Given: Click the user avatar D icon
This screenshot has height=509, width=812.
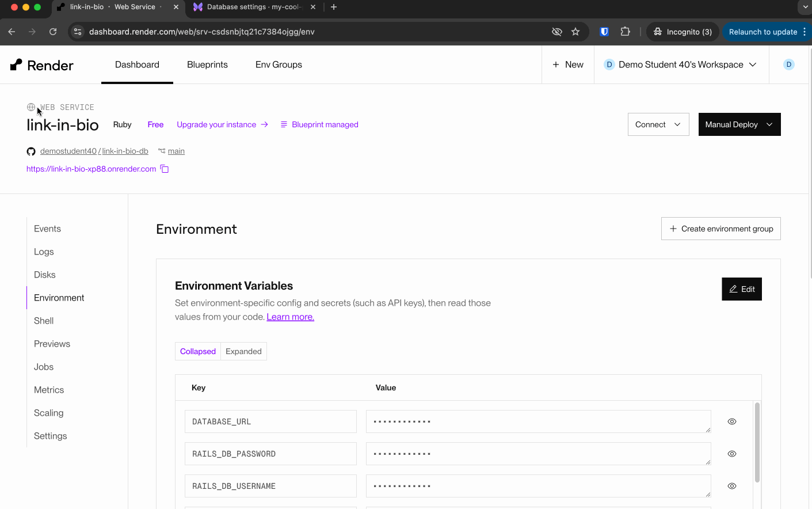Looking at the screenshot, I should (789, 64).
